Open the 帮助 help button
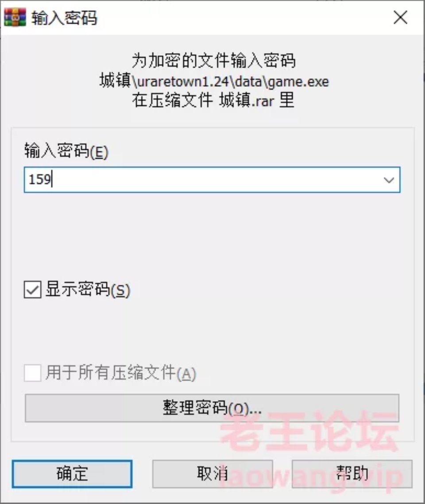 (x=352, y=474)
